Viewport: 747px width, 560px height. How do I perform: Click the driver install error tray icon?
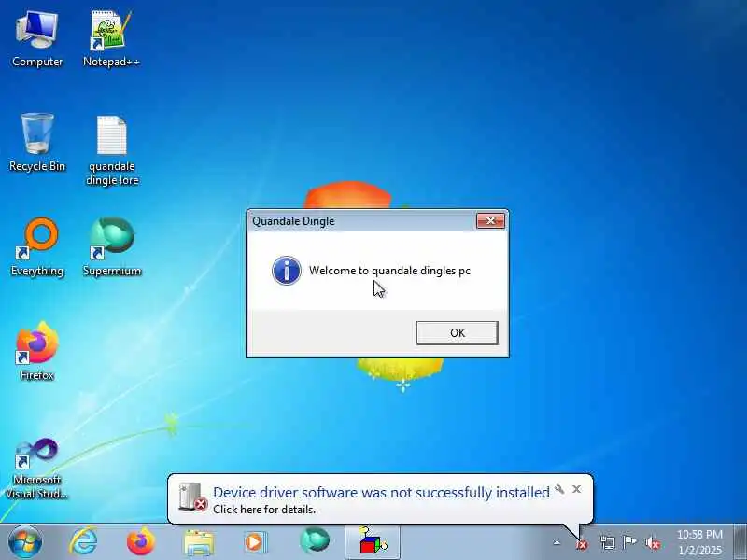[x=581, y=543]
